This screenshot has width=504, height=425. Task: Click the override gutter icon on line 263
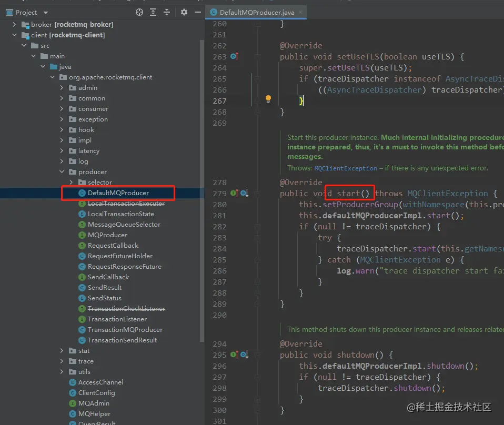click(234, 57)
